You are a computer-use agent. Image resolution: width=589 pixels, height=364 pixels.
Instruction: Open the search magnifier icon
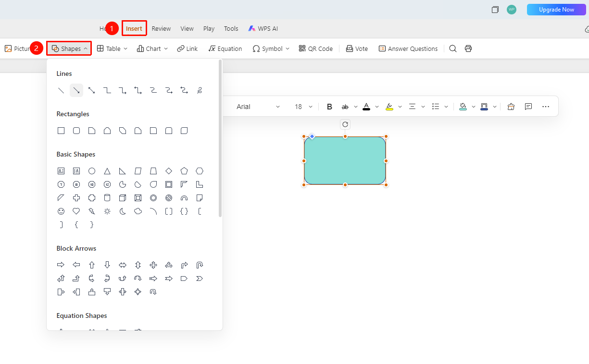(x=453, y=49)
